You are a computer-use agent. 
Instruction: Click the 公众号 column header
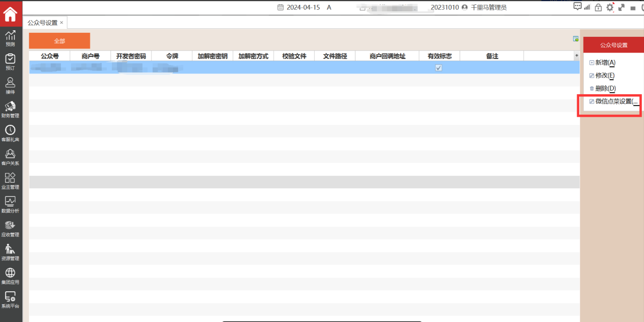[x=50, y=56]
